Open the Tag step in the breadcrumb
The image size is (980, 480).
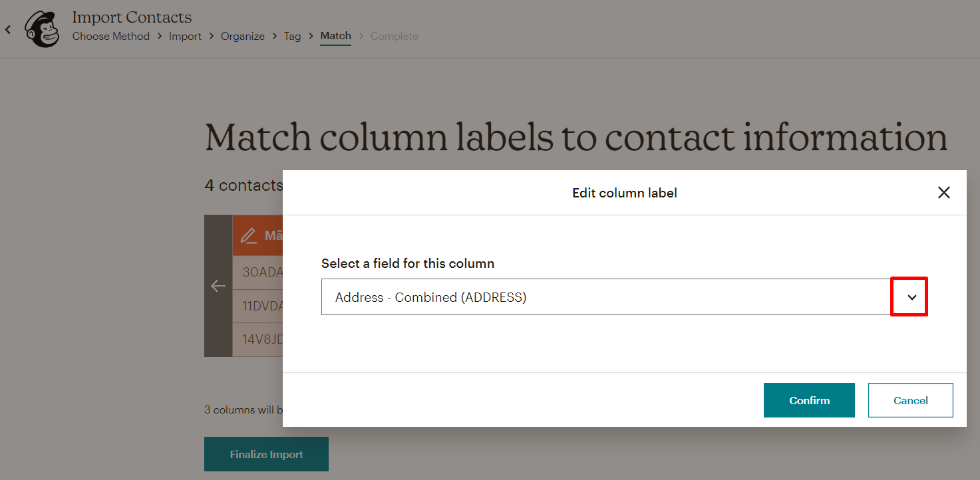[292, 36]
